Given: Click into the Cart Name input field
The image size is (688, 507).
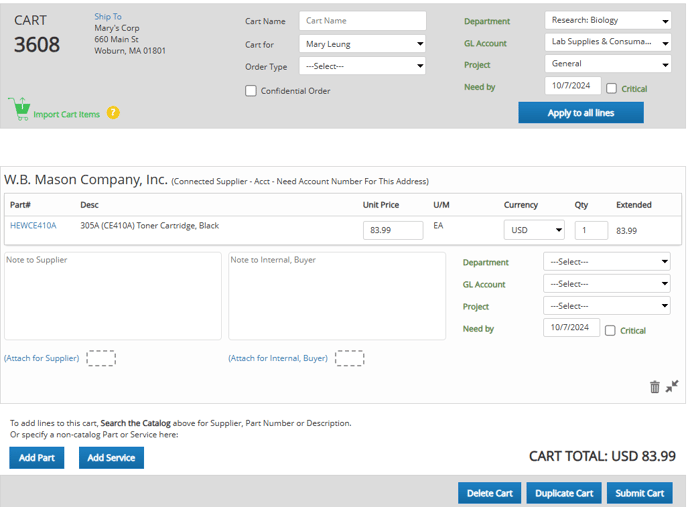Looking at the screenshot, I should click(x=362, y=21).
